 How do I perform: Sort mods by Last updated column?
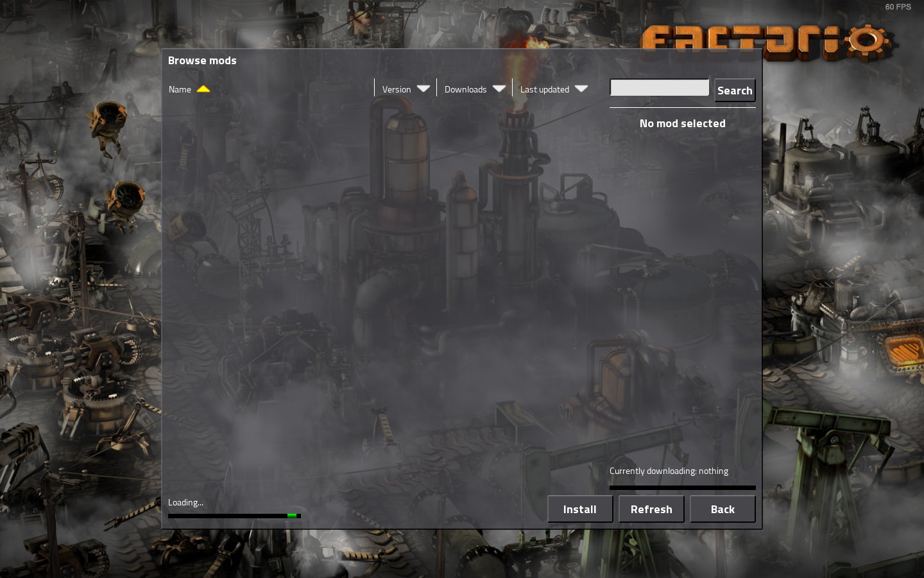click(x=544, y=89)
